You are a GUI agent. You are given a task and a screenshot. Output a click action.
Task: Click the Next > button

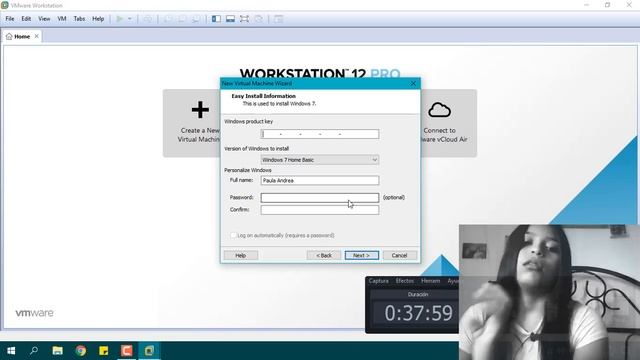pyautogui.click(x=362, y=256)
